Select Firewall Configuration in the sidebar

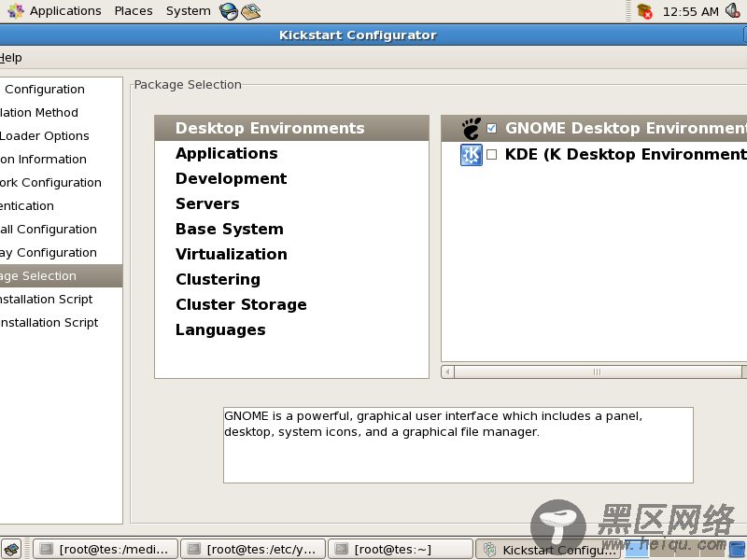tap(61, 229)
